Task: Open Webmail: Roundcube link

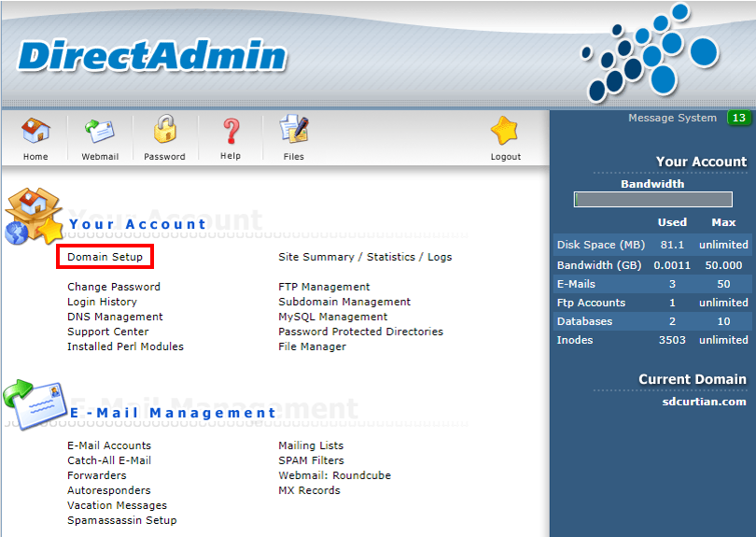Action: click(335, 475)
